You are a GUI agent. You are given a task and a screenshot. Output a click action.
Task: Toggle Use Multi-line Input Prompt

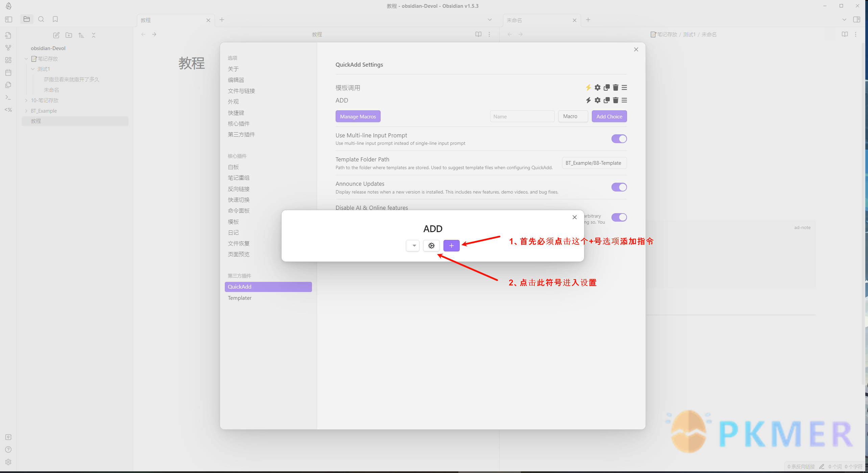[619, 139]
